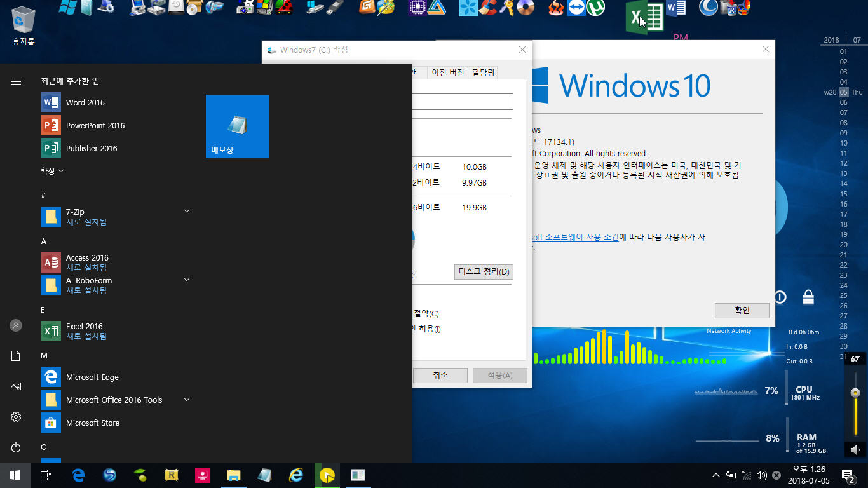Click 10.0GB used space value
The height and width of the screenshot is (488, 868).
point(474,166)
